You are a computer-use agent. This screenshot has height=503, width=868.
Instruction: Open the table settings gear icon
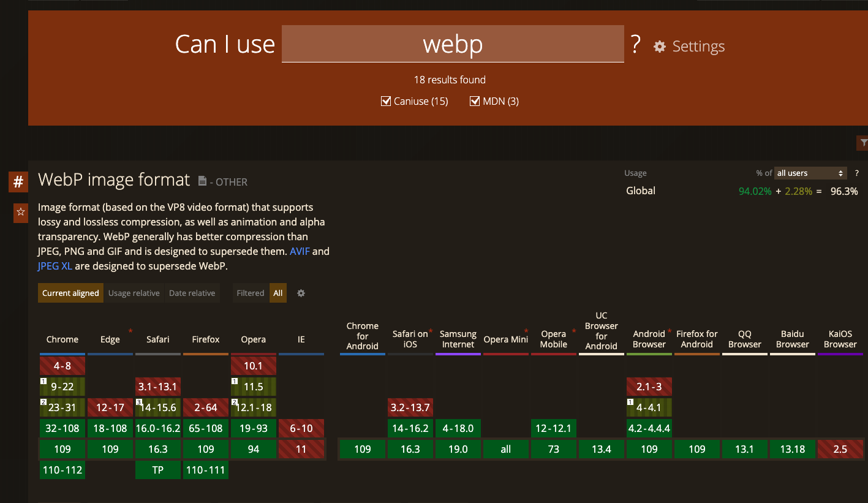pos(301,293)
